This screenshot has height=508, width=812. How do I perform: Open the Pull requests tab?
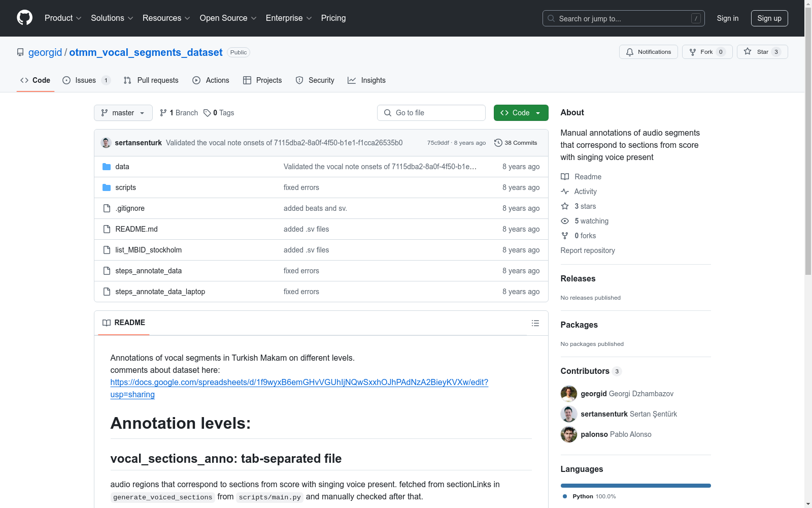click(x=151, y=80)
